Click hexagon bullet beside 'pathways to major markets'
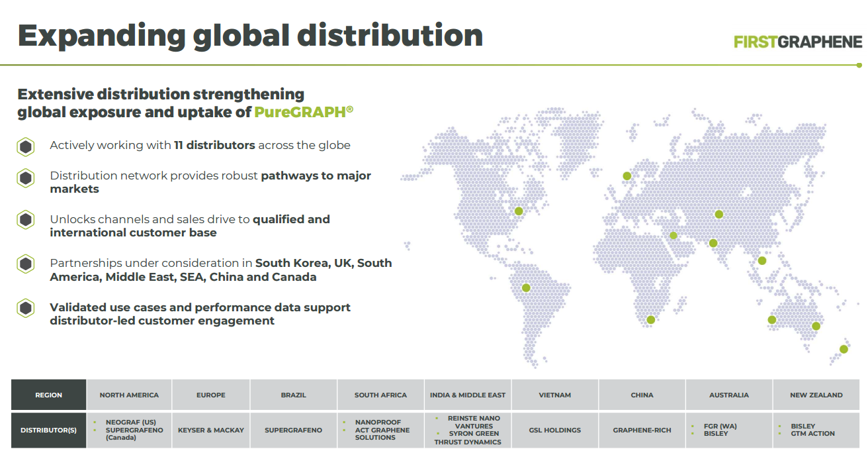 pyautogui.click(x=26, y=177)
